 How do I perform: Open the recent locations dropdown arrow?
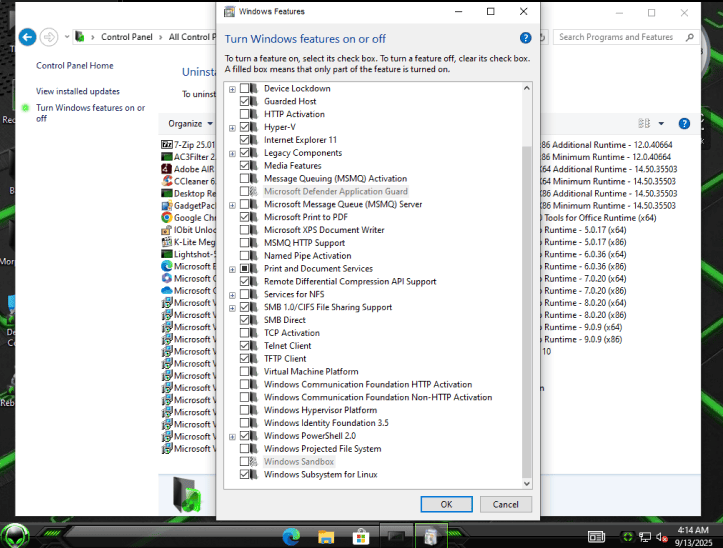coord(67,37)
